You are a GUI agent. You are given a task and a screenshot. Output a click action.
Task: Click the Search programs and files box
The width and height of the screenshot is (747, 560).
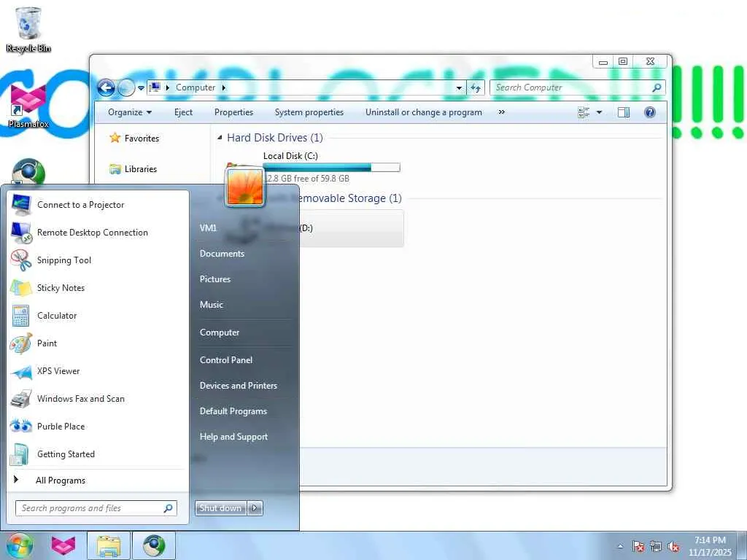tap(96, 508)
